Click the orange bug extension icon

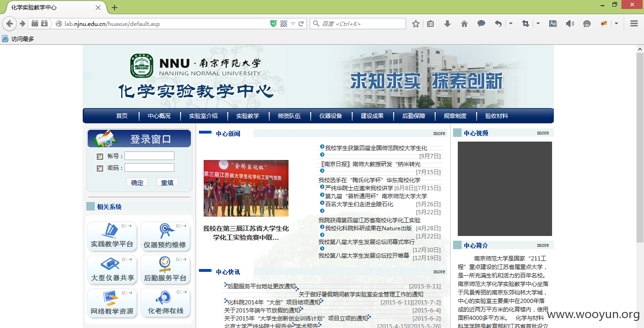603,24
